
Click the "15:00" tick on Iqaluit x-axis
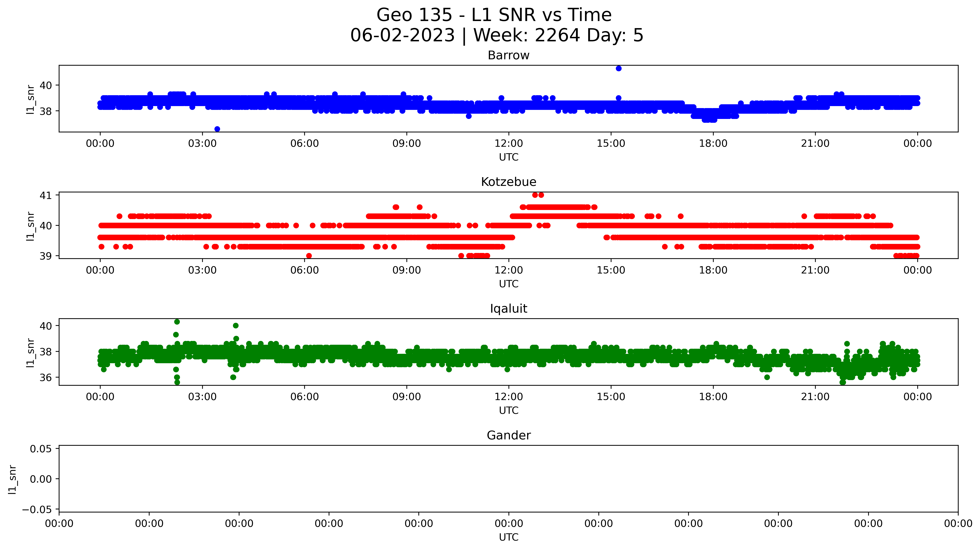[x=611, y=397]
